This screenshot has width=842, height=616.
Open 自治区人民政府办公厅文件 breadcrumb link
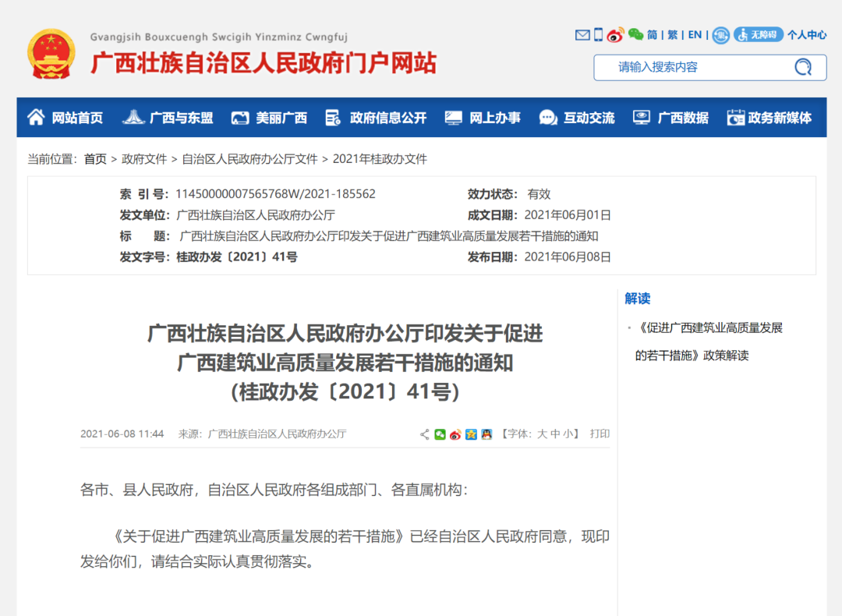point(249,159)
